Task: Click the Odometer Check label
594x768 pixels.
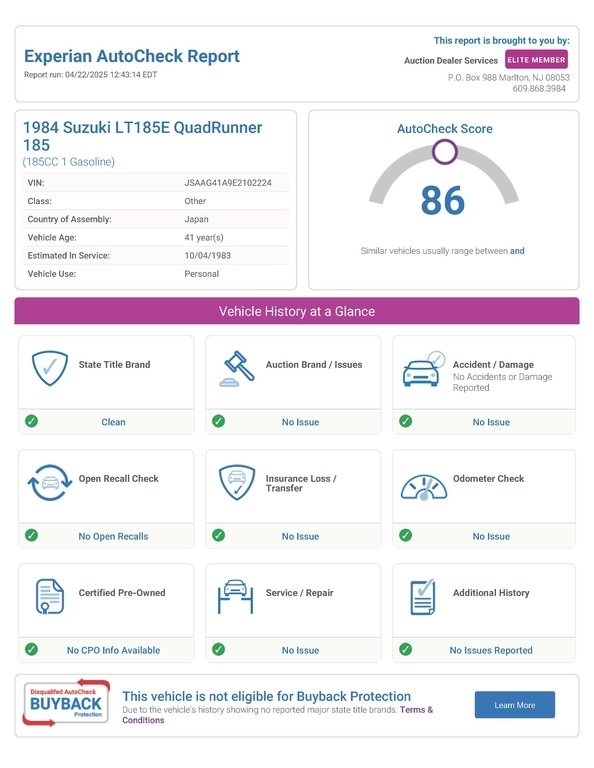Action: click(488, 479)
